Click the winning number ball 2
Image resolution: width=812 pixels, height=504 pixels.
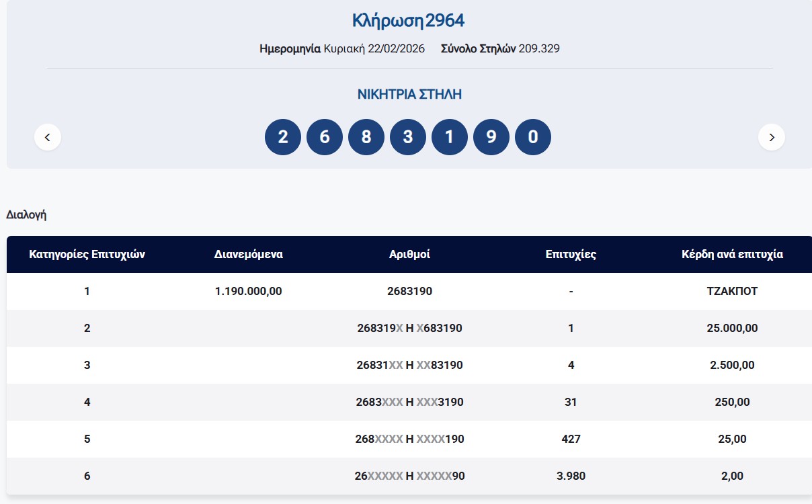point(283,137)
